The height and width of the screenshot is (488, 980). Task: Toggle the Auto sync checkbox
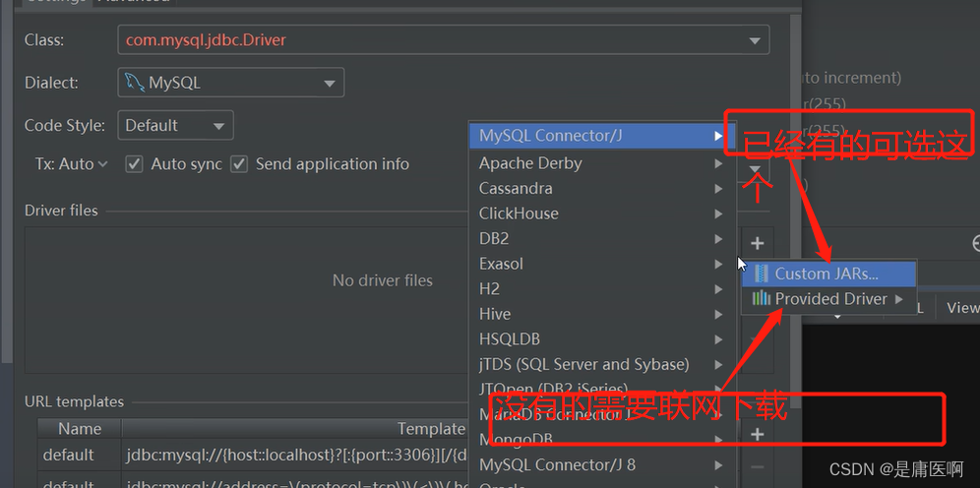click(134, 164)
